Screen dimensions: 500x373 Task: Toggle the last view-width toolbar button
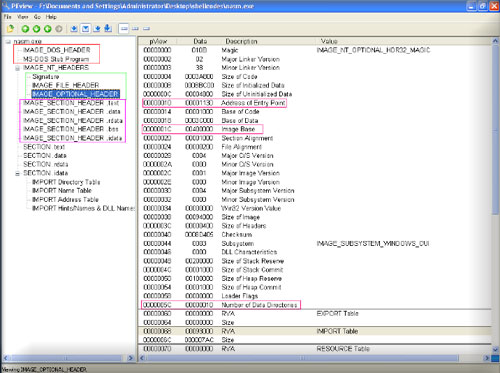click(x=146, y=29)
